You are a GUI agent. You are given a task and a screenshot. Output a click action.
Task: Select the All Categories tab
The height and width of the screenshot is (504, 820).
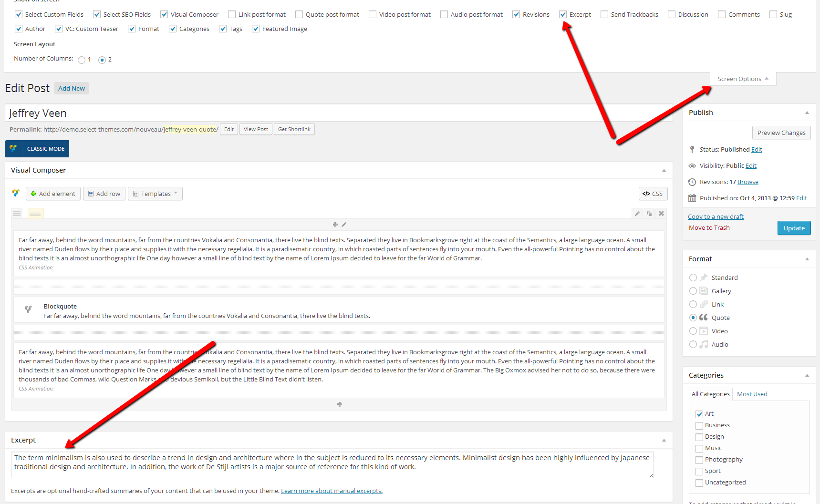pyautogui.click(x=710, y=394)
